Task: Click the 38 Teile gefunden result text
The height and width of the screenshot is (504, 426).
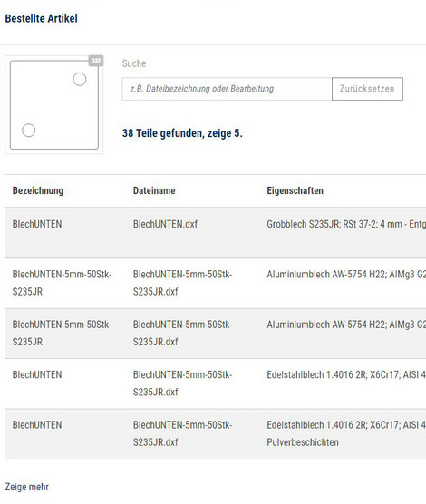Action: pyautogui.click(x=182, y=133)
